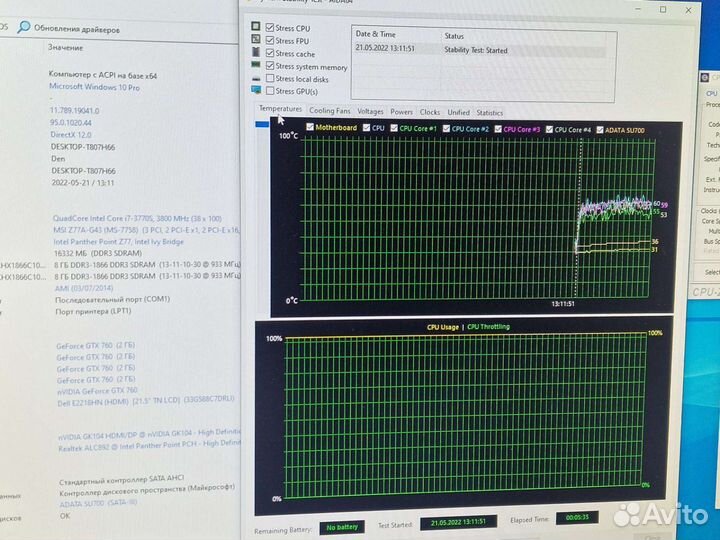Open the Intel Panther Point Z77 chipset link
The height and width of the screenshot is (540, 720).
[118, 242]
